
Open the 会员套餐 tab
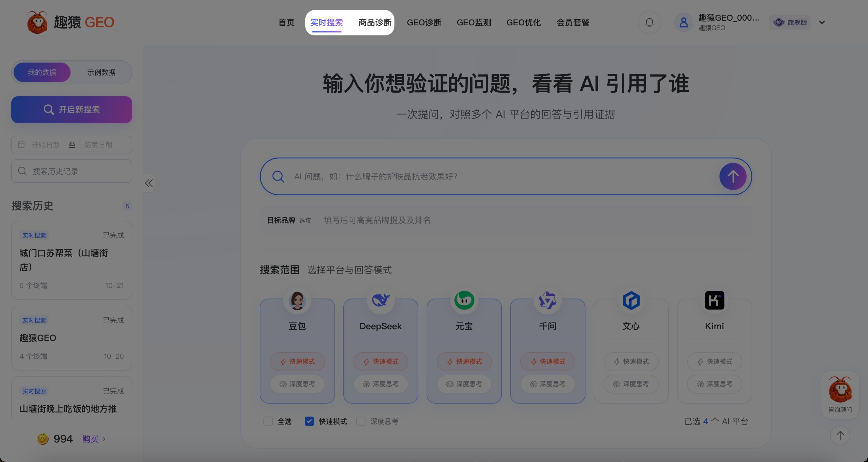point(573,22)
